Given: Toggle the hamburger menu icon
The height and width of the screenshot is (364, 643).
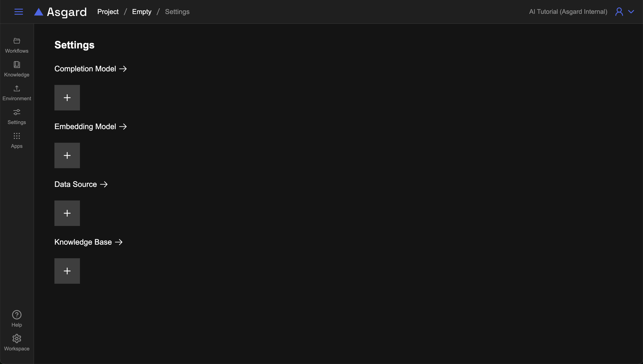Looking at the screenshot, I should (18, 12).
